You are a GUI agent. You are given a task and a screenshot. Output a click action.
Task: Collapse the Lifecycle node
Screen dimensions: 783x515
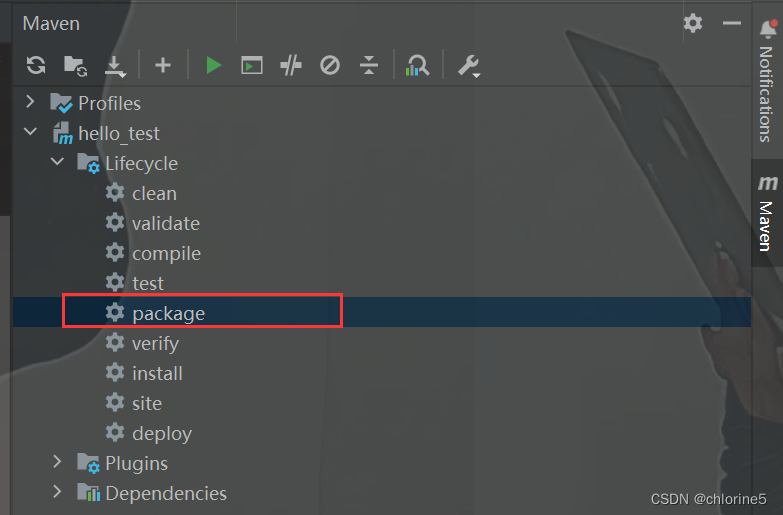57,162
